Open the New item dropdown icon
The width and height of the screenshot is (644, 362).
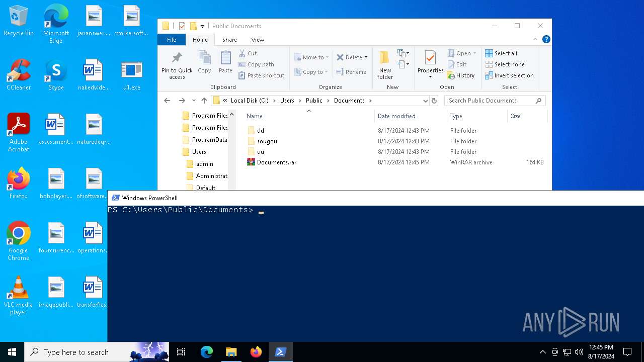tap(403, 53)
